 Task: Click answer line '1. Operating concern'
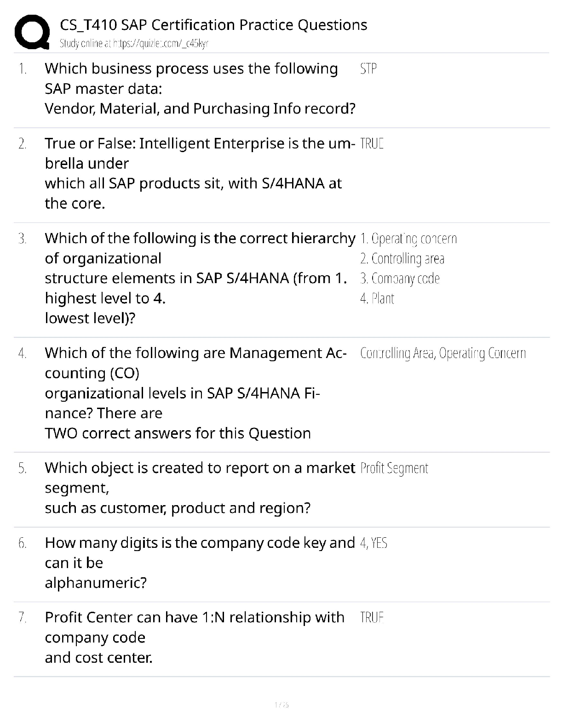point(408,239)
